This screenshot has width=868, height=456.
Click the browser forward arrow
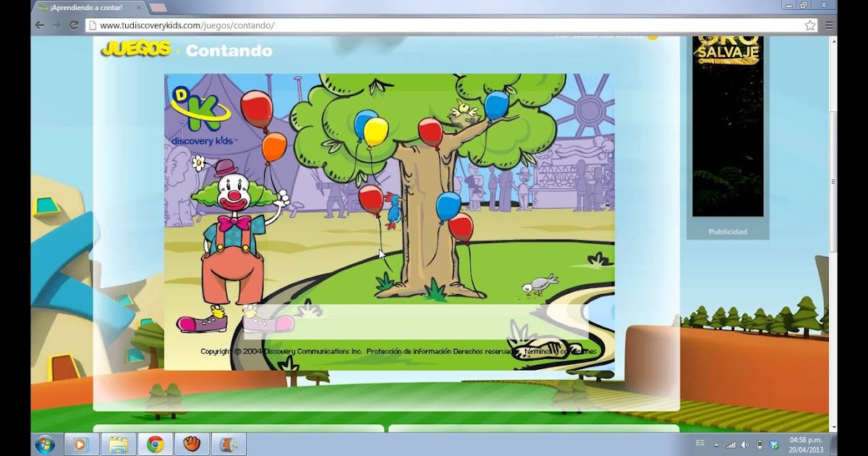pos(56,25)
